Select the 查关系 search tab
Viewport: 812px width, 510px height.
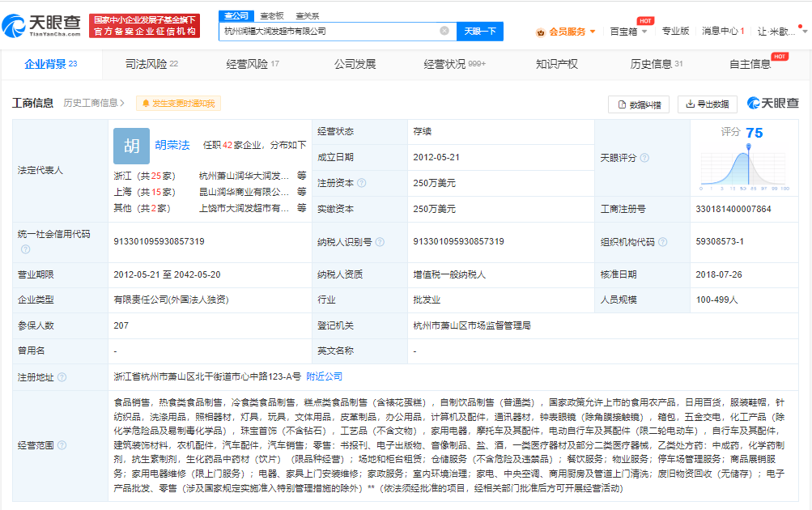point(307,16)
